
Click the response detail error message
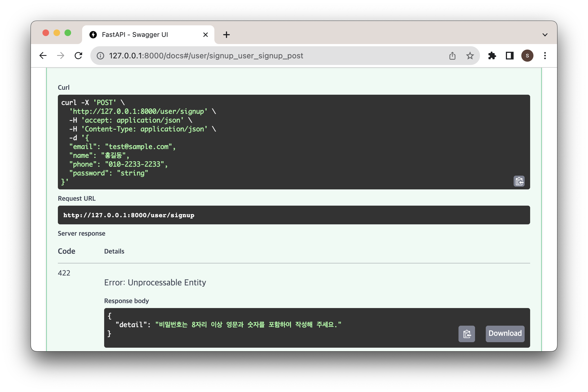248,325
